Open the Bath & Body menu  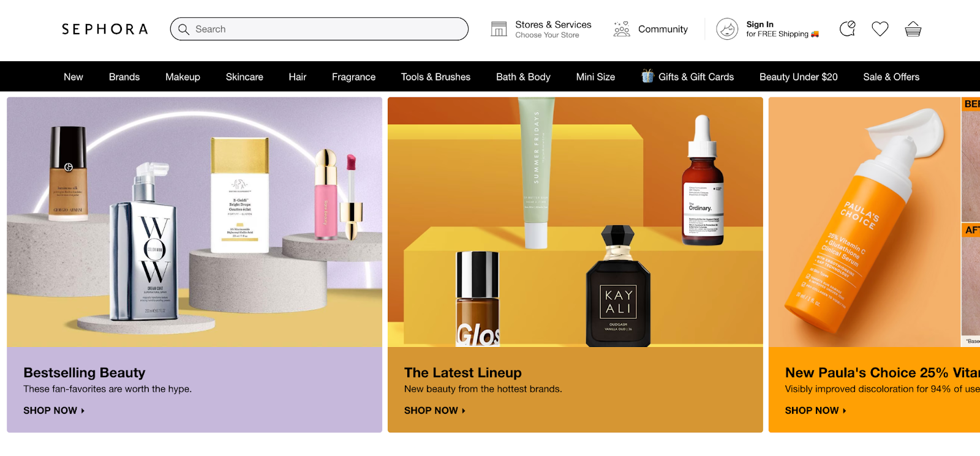523,77
